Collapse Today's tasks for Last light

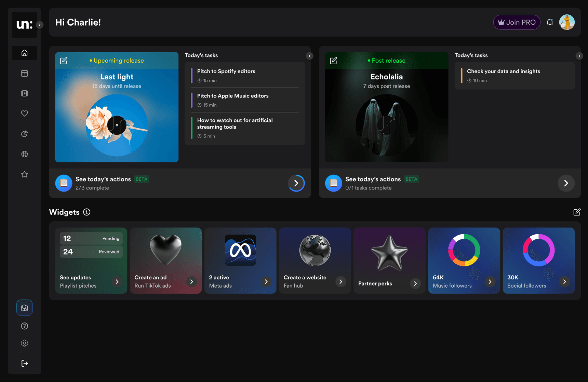pyautogui.click(x=309, y=56)
